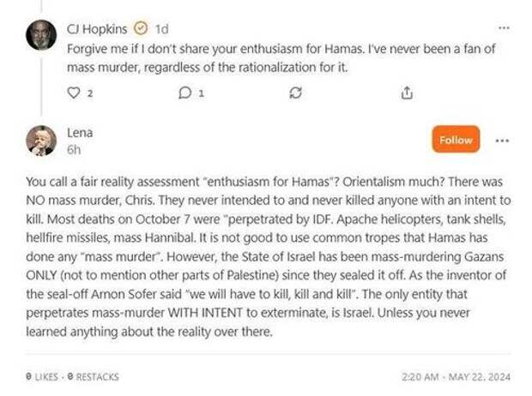Click the reply speech bubble icon
The height and width of the screenshot is (396, 532).
click(184, 93)
